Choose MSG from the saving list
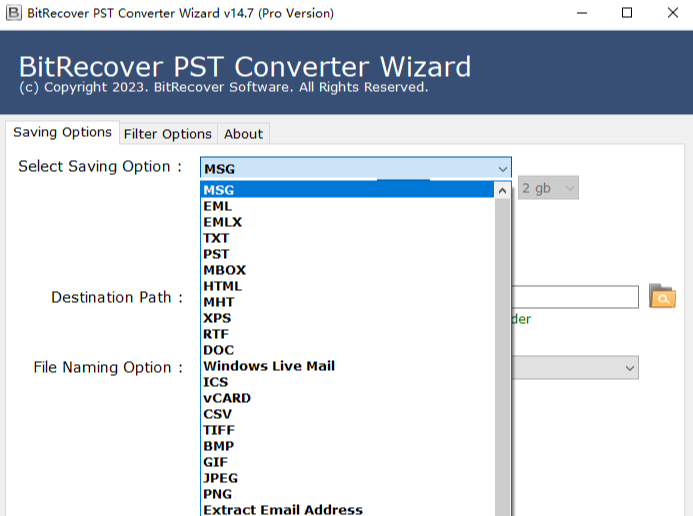 (347, 190)
